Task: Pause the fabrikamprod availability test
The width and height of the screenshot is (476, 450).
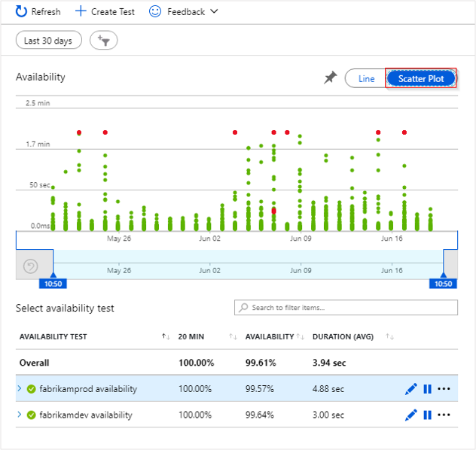Action: click(x=427, y=389)
